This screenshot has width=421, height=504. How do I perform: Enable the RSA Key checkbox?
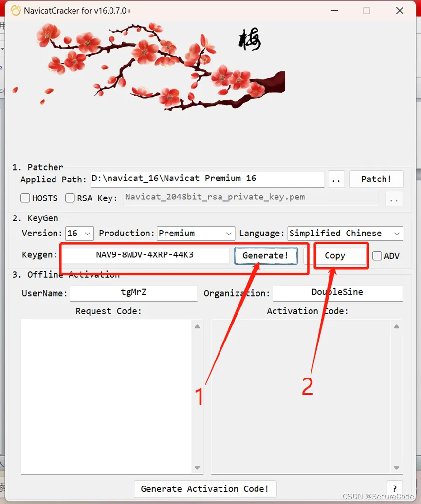pos(70,198)
